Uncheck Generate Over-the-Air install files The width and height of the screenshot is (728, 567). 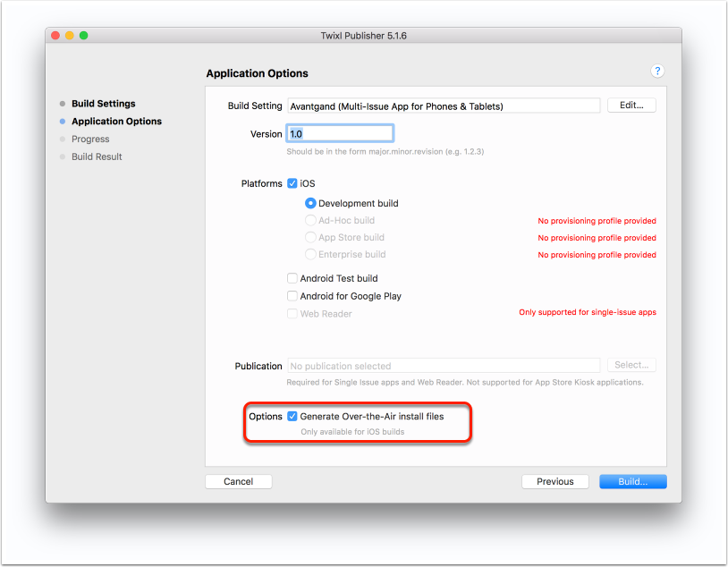[x=292, y=416]
